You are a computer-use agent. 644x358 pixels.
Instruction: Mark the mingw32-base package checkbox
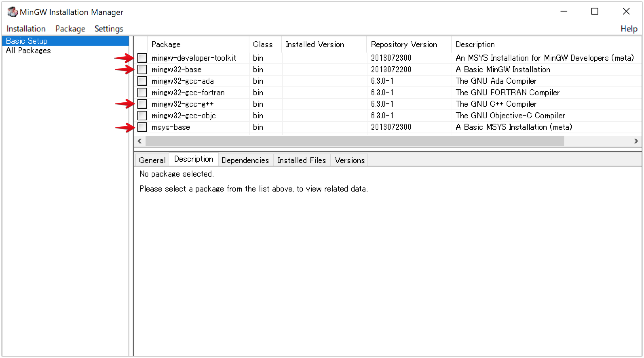(142, 69)
